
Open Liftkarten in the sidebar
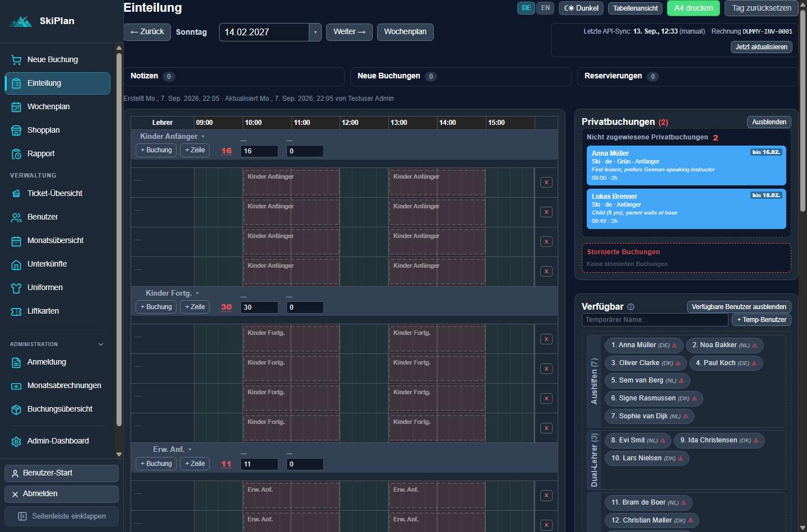57,311
